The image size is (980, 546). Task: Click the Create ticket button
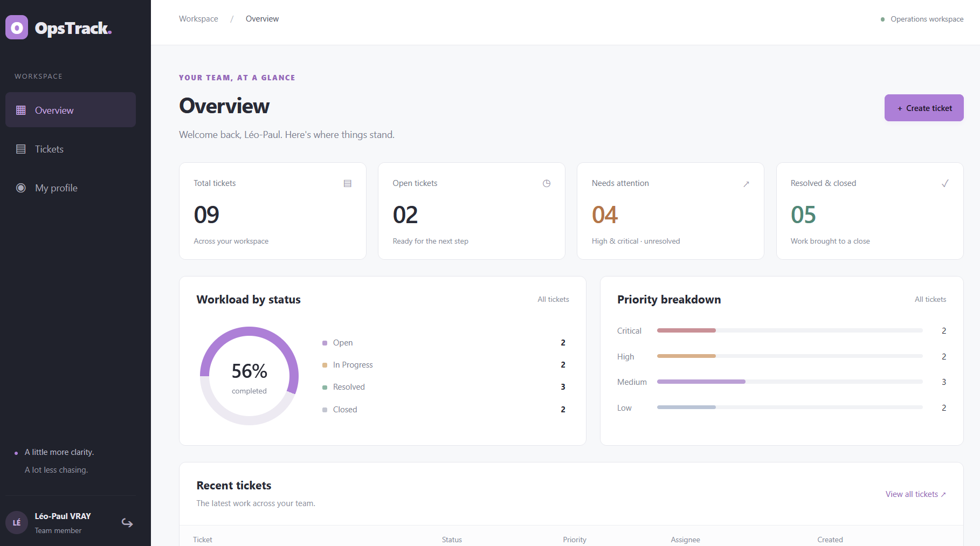pyautogui.click(x=924, y=108)
